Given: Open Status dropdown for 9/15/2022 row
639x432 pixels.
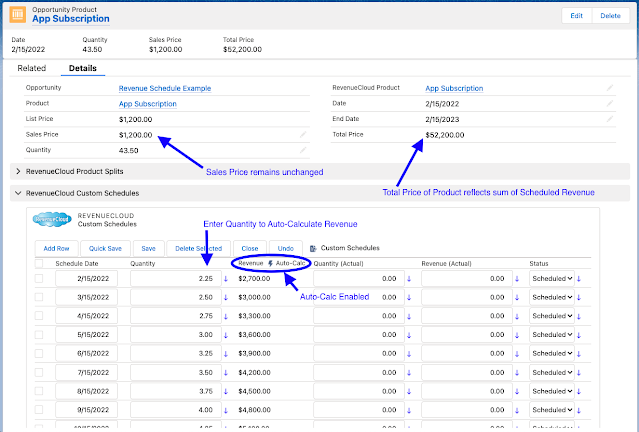Looking at the screenshot, I should [x=552, y=410].
